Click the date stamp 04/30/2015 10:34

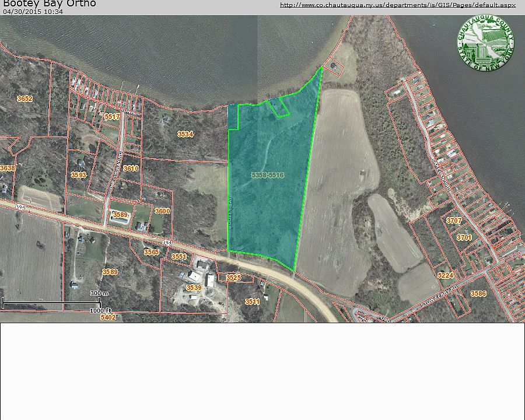coord(33,12)
